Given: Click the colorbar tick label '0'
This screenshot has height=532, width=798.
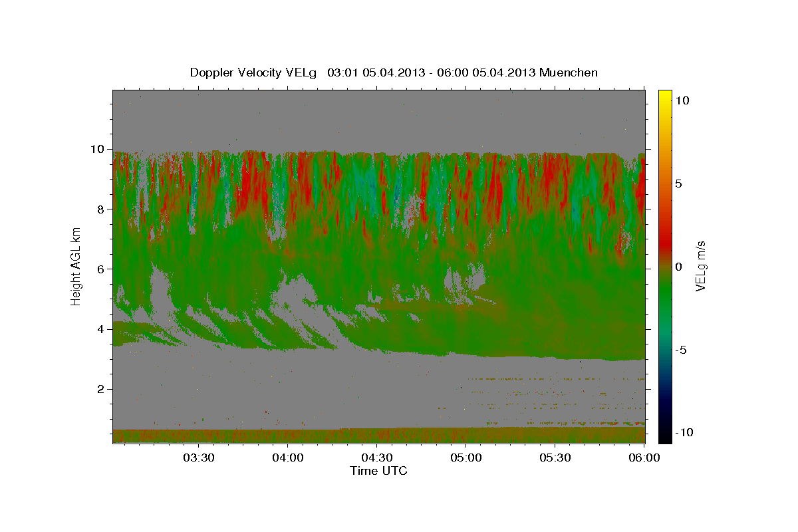Looking at the screenshot, I should pos(678,266).
